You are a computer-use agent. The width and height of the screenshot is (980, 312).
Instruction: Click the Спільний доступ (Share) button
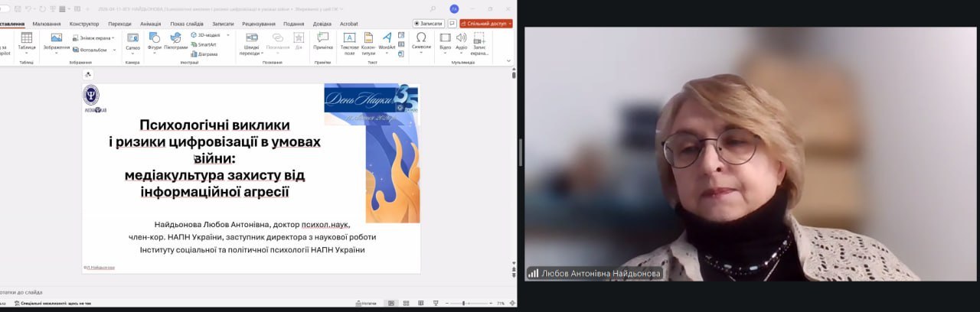coord(486,24)
